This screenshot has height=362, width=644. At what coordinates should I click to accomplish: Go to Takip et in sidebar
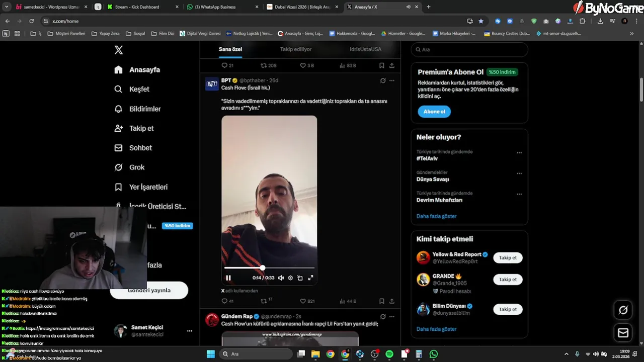(134, 128)
